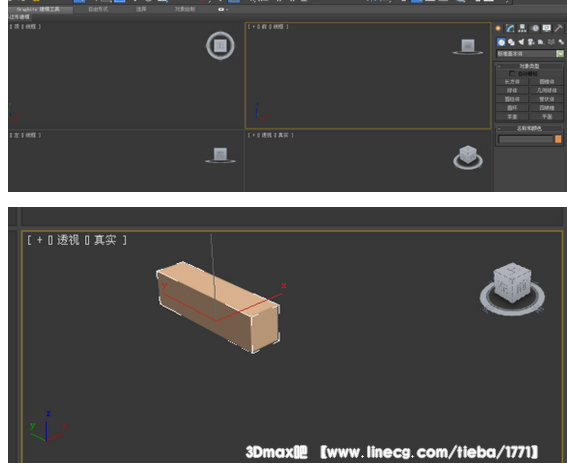567x469 pixels.
Task: Open the orange object color swatch
Action: coord(558,139)
